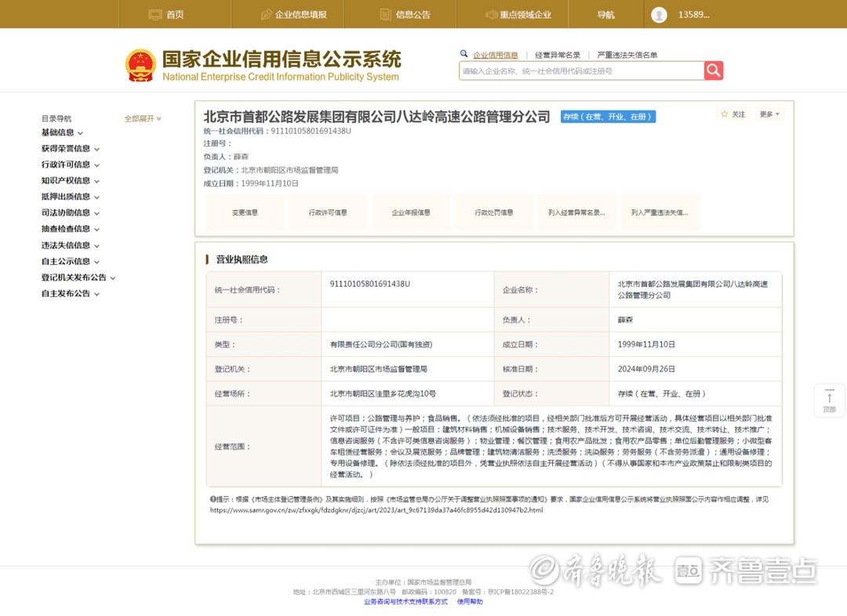Click the 北京市朝阳区市场监督管理局 table value
The image size is (847, 616).
379,369
